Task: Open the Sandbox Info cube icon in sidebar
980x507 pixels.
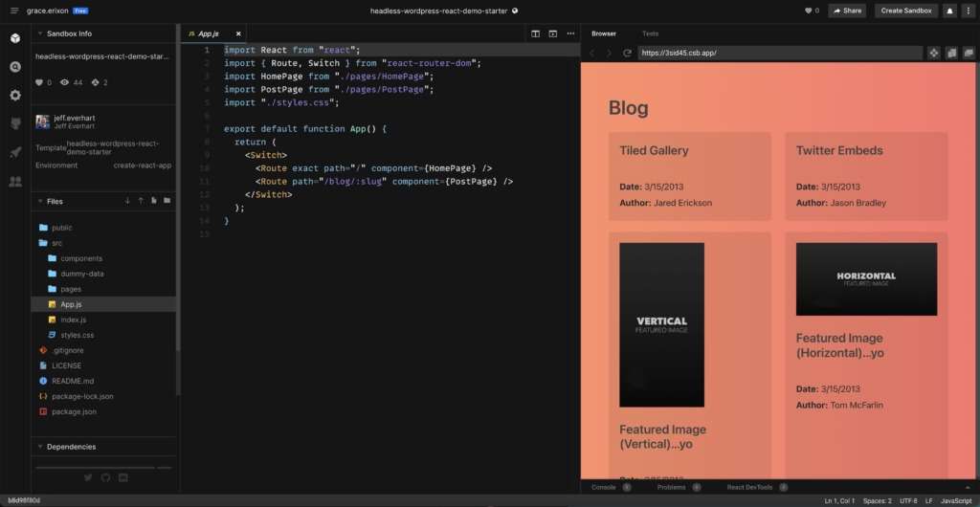Action: 15,38
